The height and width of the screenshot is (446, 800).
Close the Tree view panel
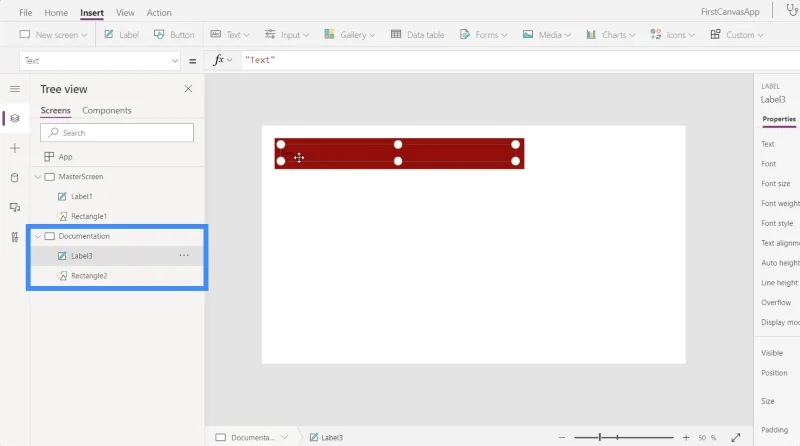point(188,89)
